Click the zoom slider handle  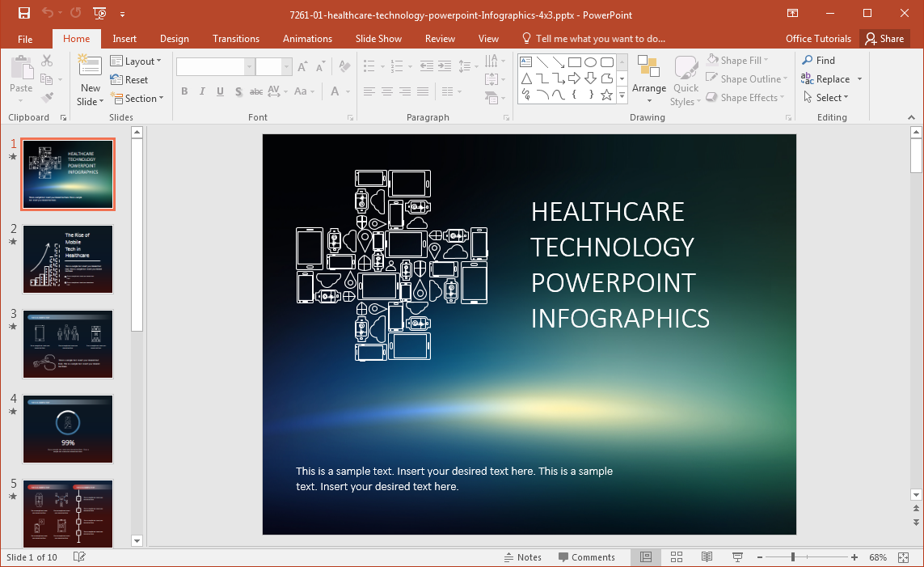[x=793, y=557]
